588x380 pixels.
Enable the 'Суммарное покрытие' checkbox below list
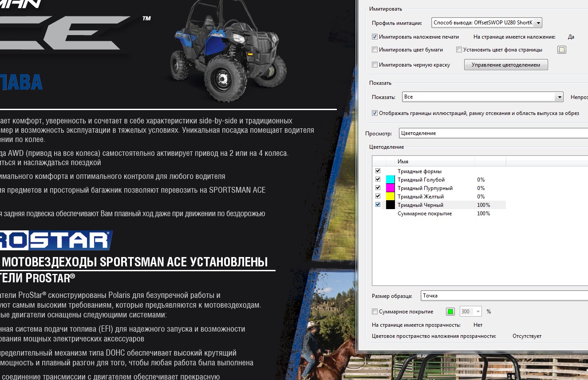click(375, 312)
